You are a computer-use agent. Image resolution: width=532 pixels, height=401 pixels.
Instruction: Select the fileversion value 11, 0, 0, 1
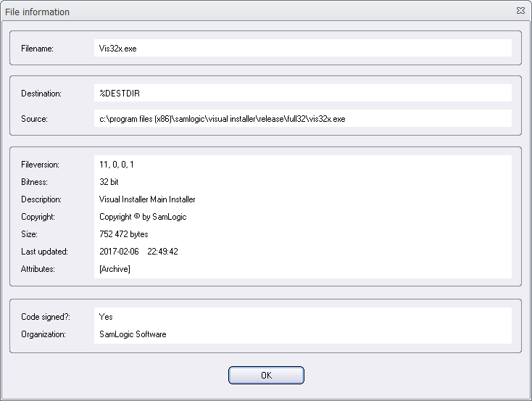click(117, 165)
